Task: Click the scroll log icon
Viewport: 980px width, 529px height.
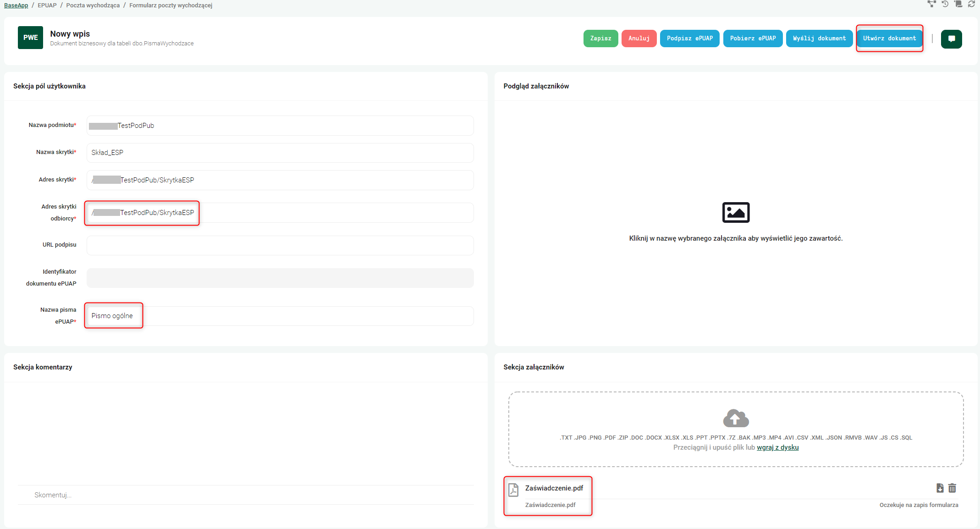Action: pos(958,4)
